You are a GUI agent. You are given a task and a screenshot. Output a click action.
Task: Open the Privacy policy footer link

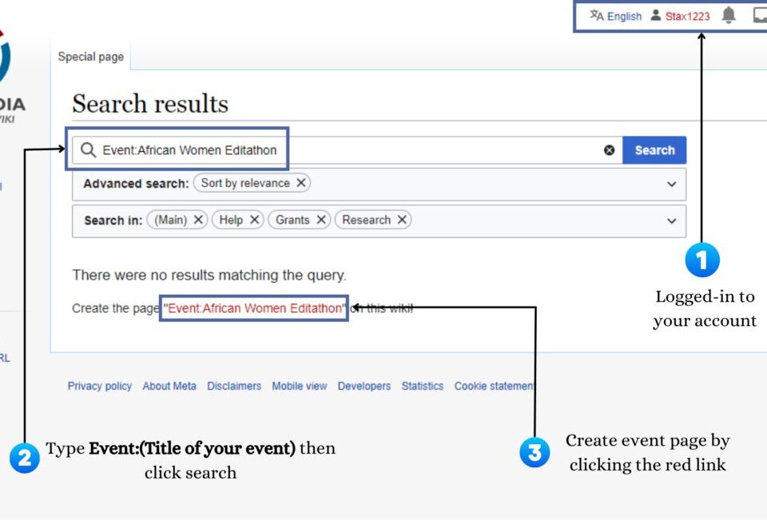pyautogui.click(x=99, y=386)
